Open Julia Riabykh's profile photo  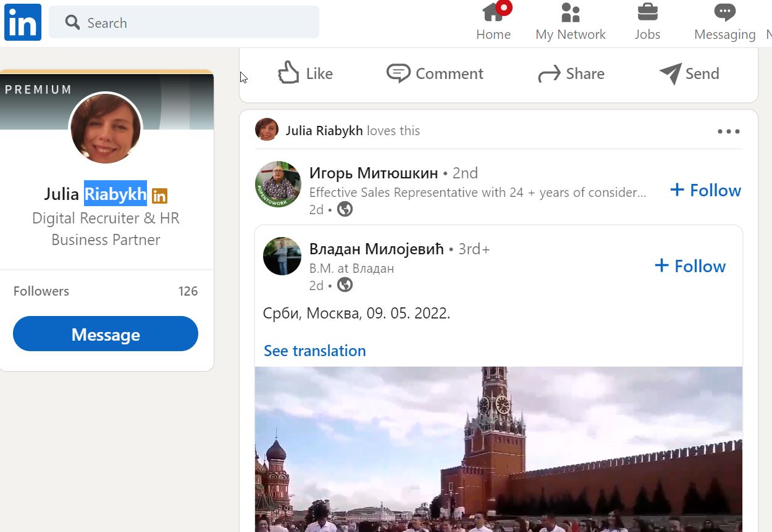point(106,128)
